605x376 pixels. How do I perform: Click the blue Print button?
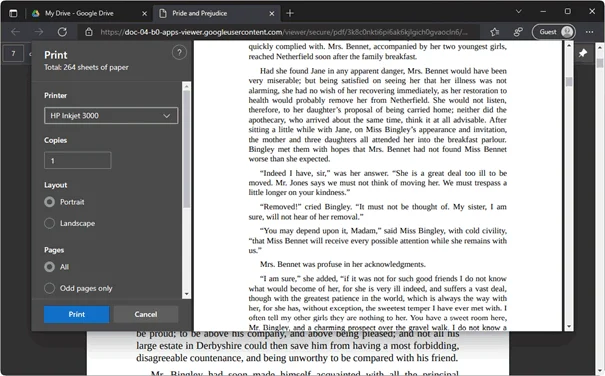pos(76,314)
